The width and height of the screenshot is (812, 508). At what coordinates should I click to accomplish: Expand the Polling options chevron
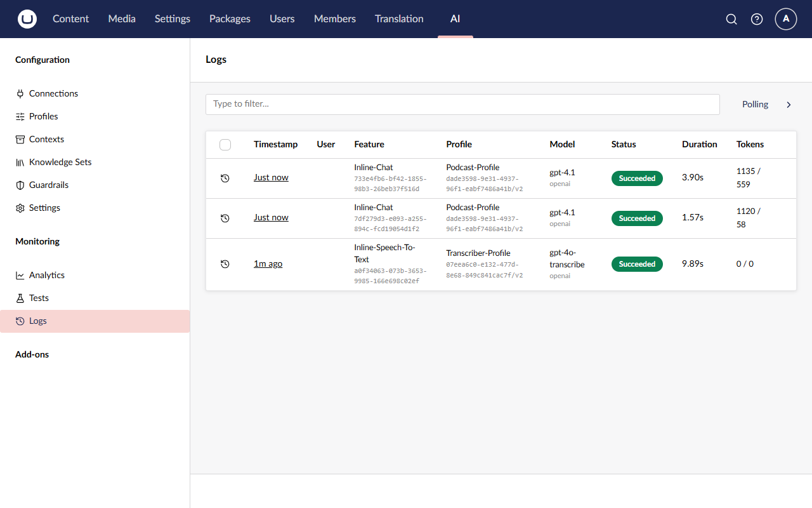coord(789,105)
